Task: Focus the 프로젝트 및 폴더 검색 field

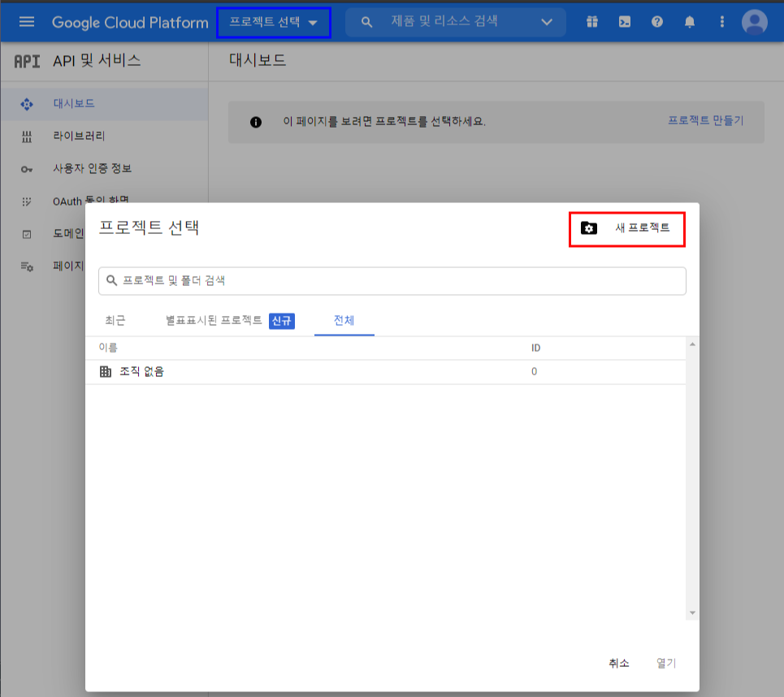Action: (x=392, y=280)
